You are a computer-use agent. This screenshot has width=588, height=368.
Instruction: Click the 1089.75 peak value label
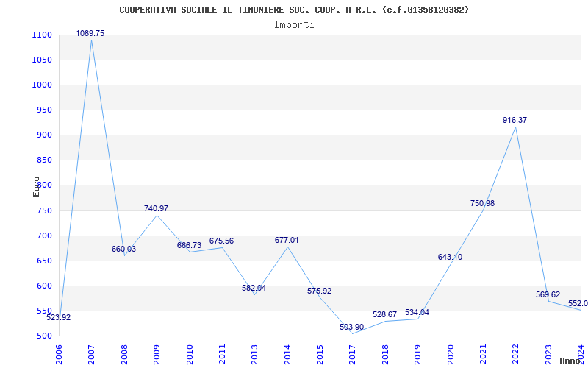(x=90, y=33)
